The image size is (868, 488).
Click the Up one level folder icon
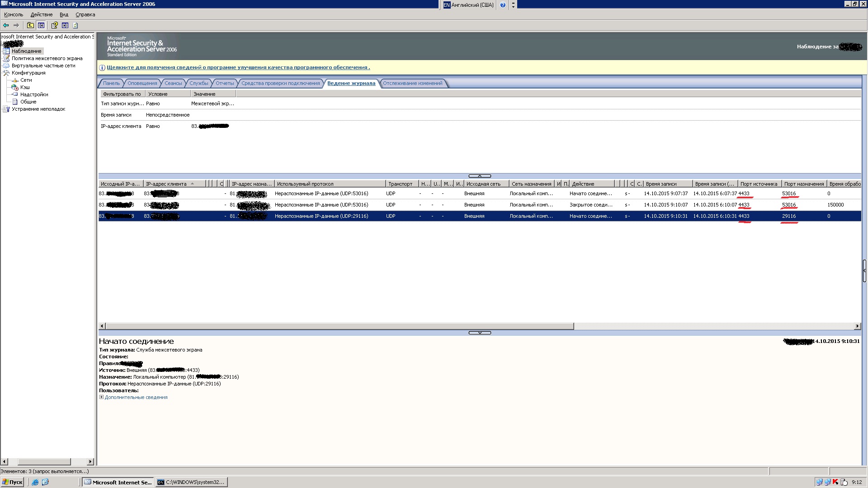click(x=30, y=25)
